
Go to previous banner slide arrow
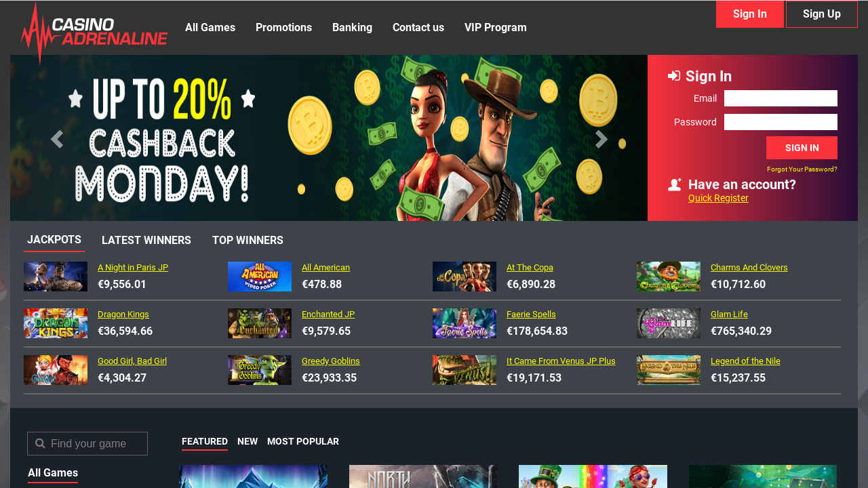[57, 139]
